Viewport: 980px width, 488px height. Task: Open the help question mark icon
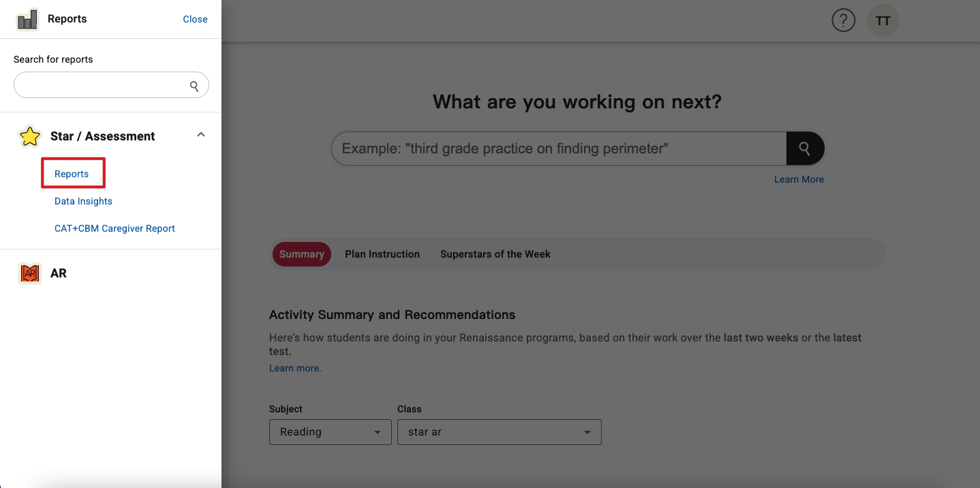click(x=843, y=21)
